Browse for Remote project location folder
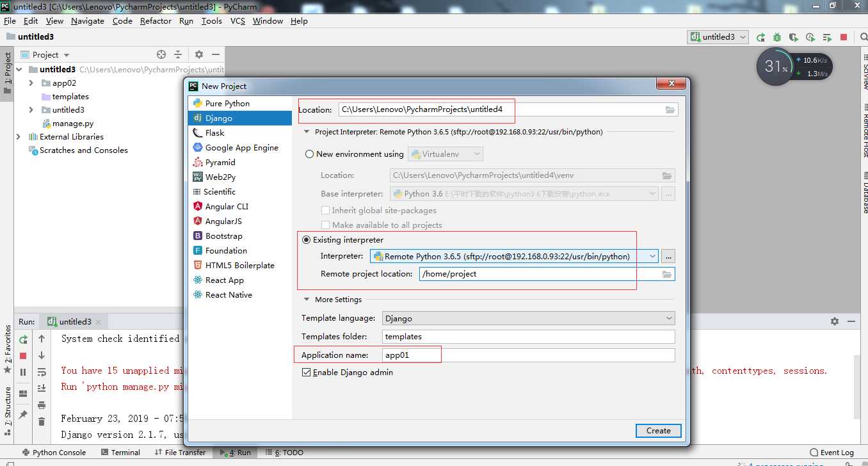 (667, 274)
